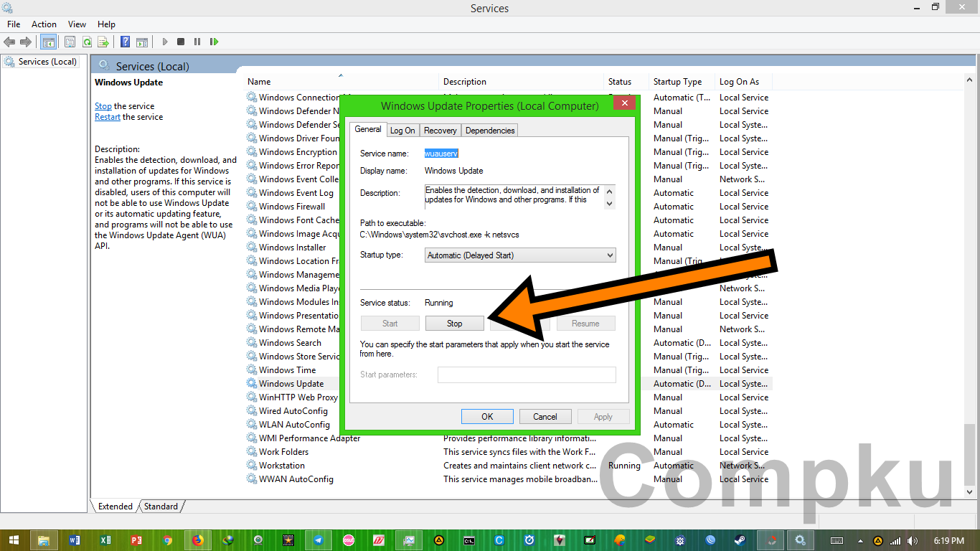The height and width of the screenshot is (551, 980).
Task: Click the gear icon beside Windows Search
Action: (252, 342)
